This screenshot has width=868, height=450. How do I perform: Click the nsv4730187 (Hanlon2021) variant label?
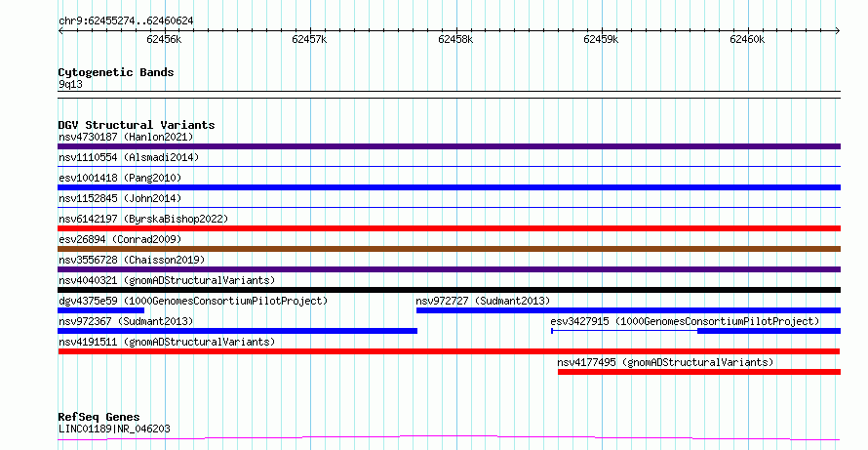click(126, 137)
